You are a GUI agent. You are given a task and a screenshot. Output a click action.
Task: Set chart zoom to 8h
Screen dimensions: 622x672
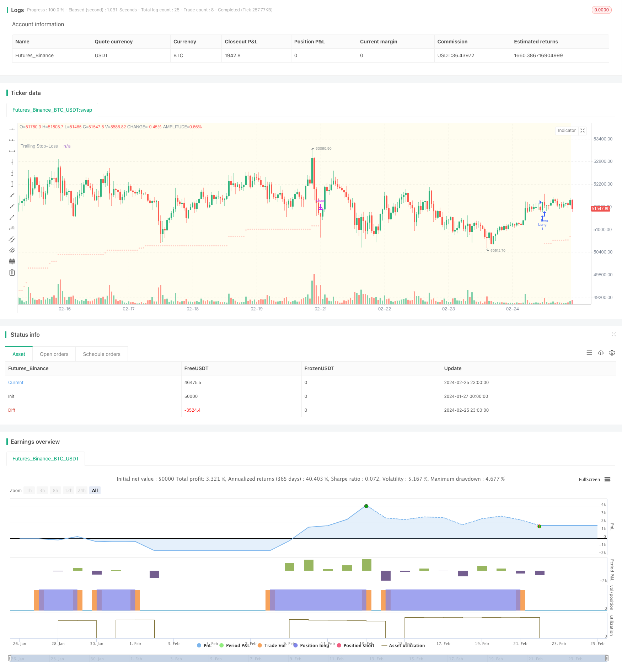pos(55,490)
